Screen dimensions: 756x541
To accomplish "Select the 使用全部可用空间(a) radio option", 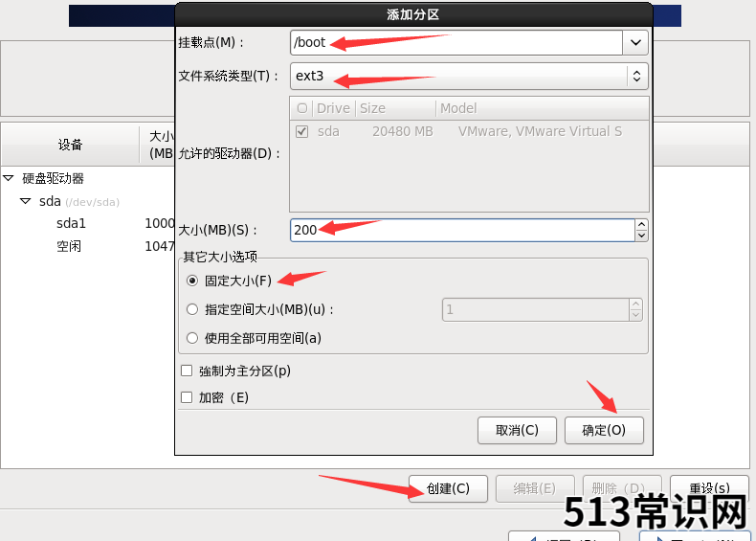I will [192, 338].
